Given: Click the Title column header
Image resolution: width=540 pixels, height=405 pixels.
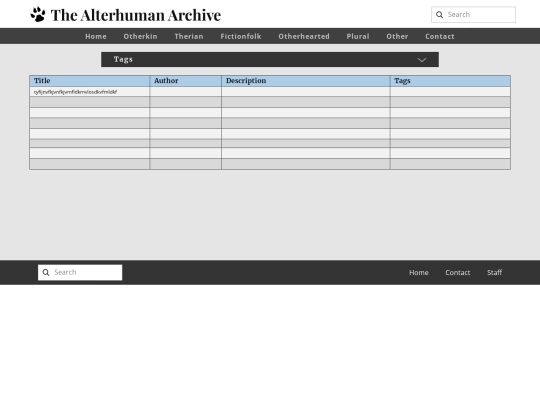Looking at the screenshot, I should point(90,81).
